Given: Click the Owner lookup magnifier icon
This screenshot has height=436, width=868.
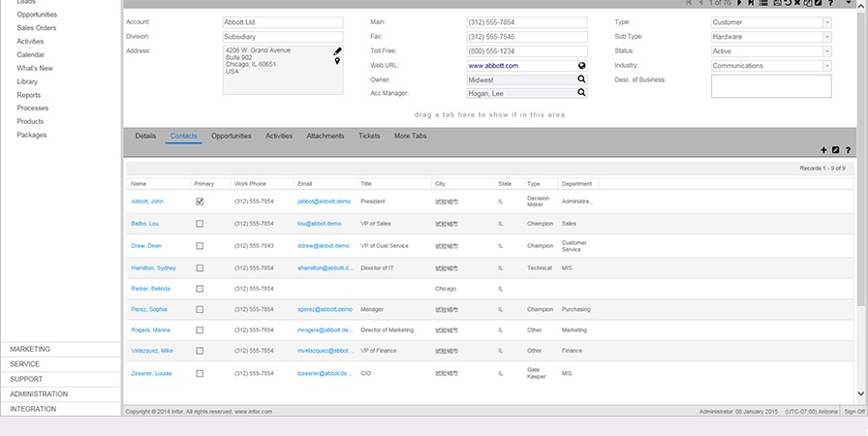Looking at the screenshot, I should (582, 79).
